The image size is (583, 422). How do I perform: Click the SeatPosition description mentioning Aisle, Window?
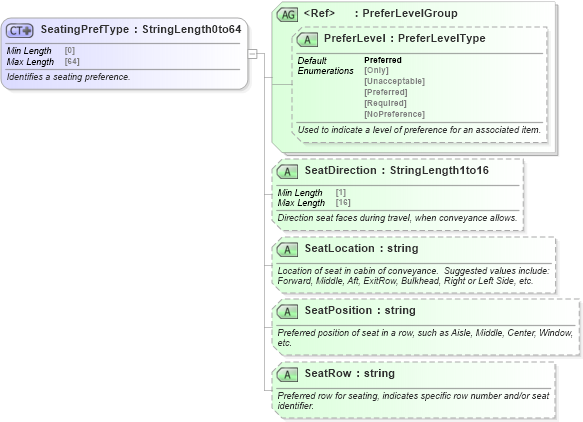click(x=425, y=338)
